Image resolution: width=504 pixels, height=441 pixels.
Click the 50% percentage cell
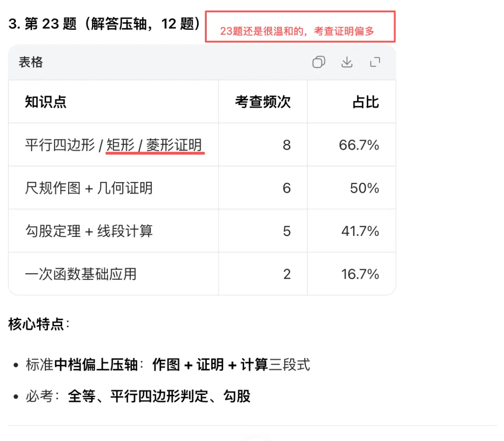[x=364, y=188]
